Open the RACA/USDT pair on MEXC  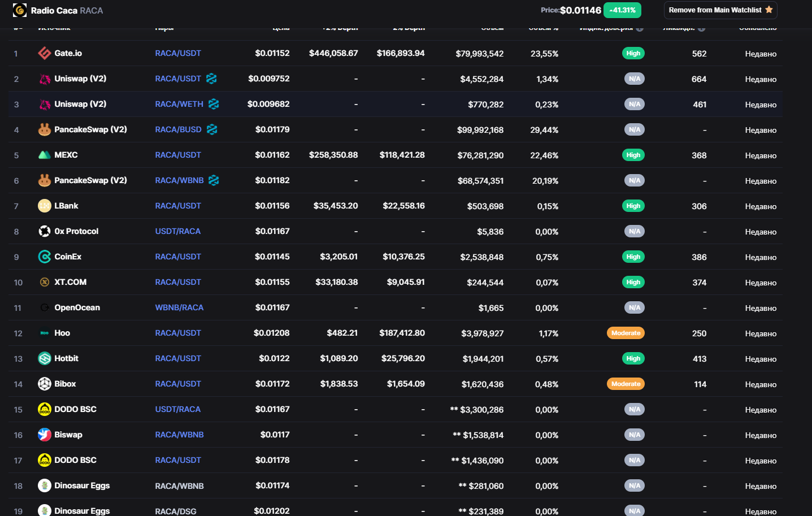pyautogui.click(x=178, y=155)
